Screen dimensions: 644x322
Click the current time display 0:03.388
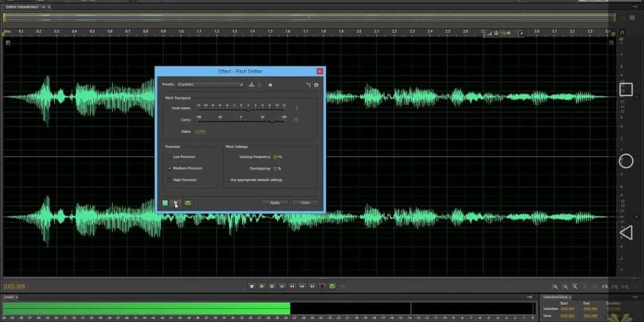pos(14,286)
